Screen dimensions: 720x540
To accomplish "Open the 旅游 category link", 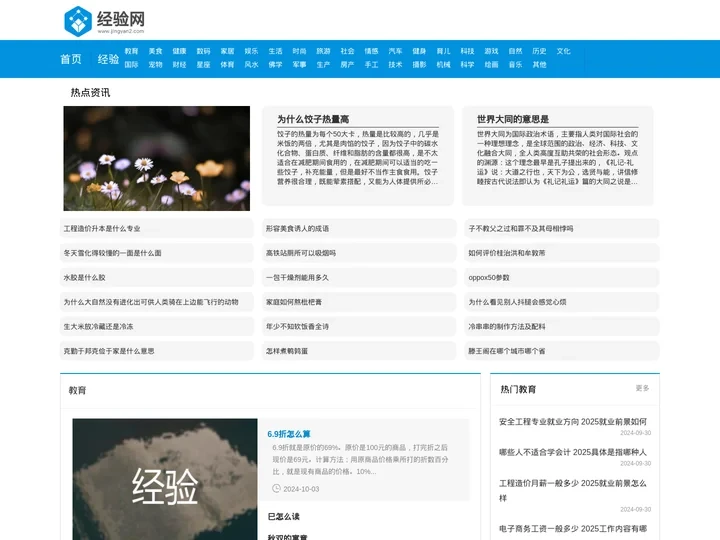I will click(323, 51).
